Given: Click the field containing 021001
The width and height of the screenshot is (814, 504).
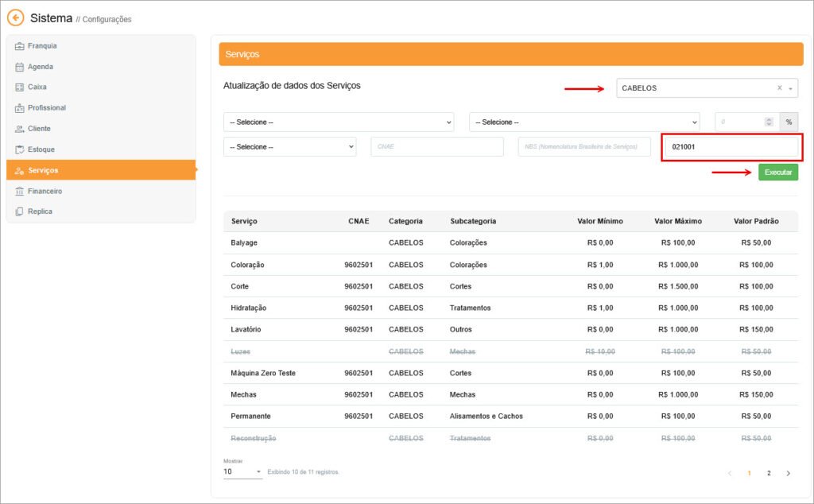Looking at the screenshot, I should click(x=731, y=147).
